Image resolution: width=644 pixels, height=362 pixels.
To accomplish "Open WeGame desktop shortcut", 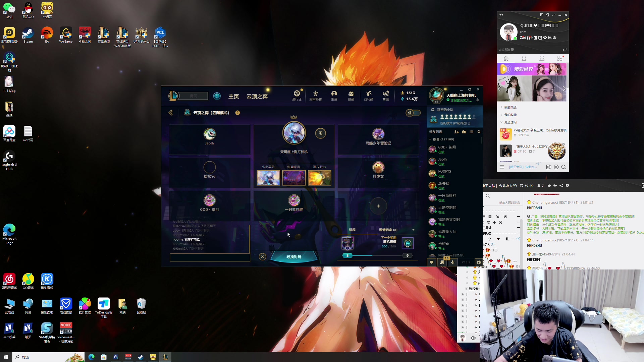I will 66,36.
